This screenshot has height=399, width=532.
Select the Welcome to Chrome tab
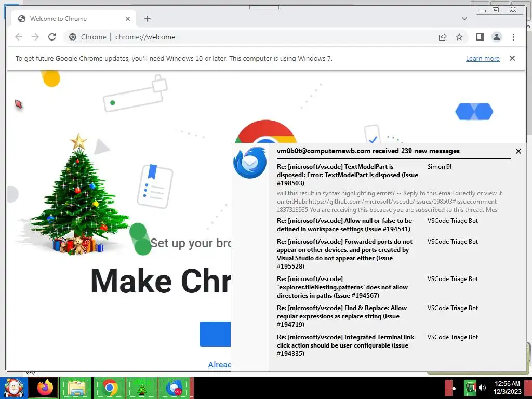point(74,19)
